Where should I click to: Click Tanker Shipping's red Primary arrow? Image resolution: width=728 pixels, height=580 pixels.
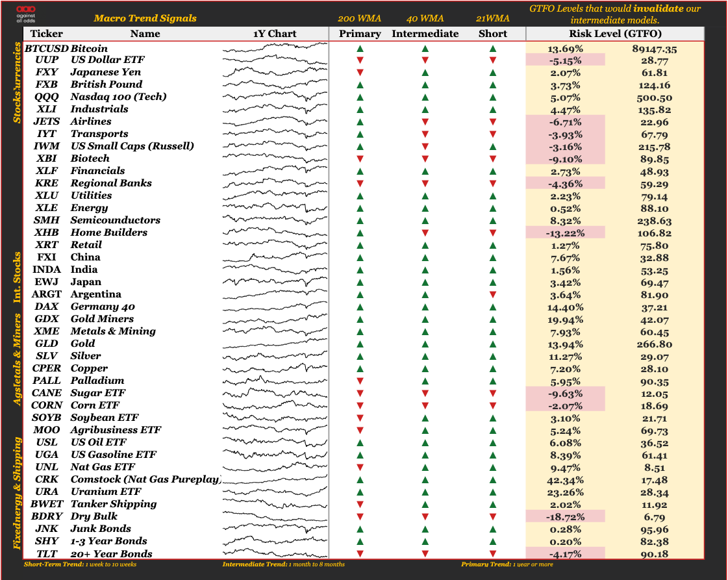360,504
